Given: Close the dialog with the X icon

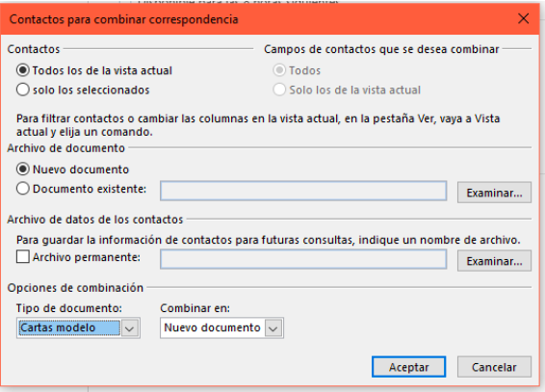Looking at the screenshot, I should pyautogui.click(x=524, y=18).
